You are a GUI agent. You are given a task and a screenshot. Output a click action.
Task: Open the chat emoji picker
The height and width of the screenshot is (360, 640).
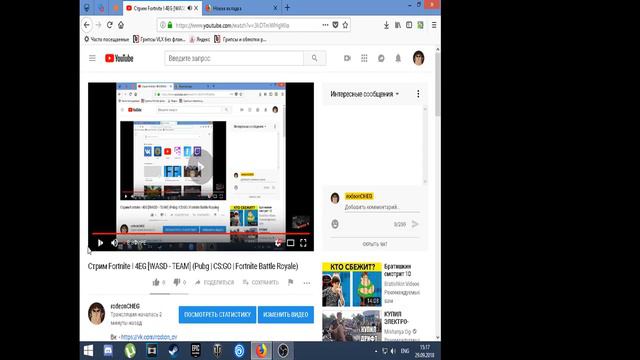[335, 224]
